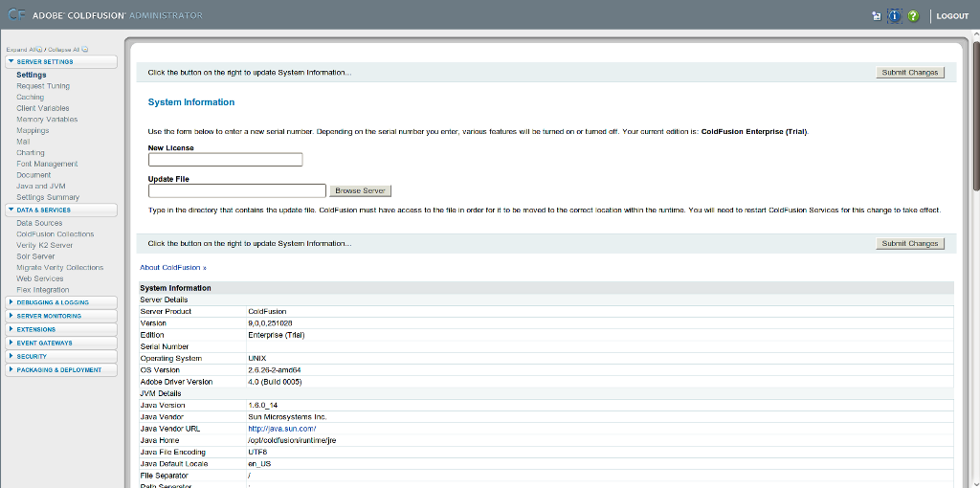Log out via the LOGOUT link
The height and width of the screenshot is (488, 980).
[952, 16]
